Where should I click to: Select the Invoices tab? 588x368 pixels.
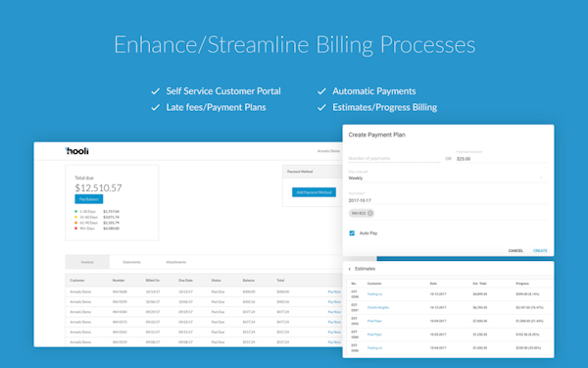[87, 262]
